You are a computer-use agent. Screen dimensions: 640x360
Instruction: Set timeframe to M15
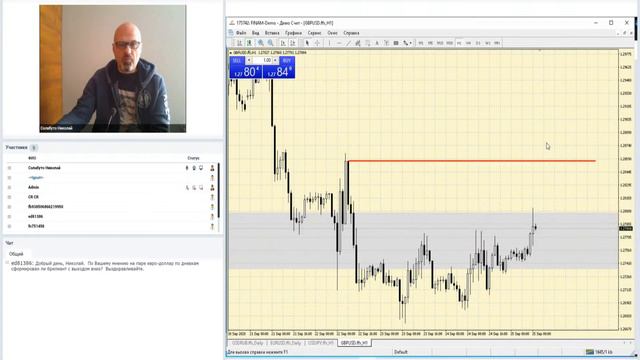[x=440, y=43]
